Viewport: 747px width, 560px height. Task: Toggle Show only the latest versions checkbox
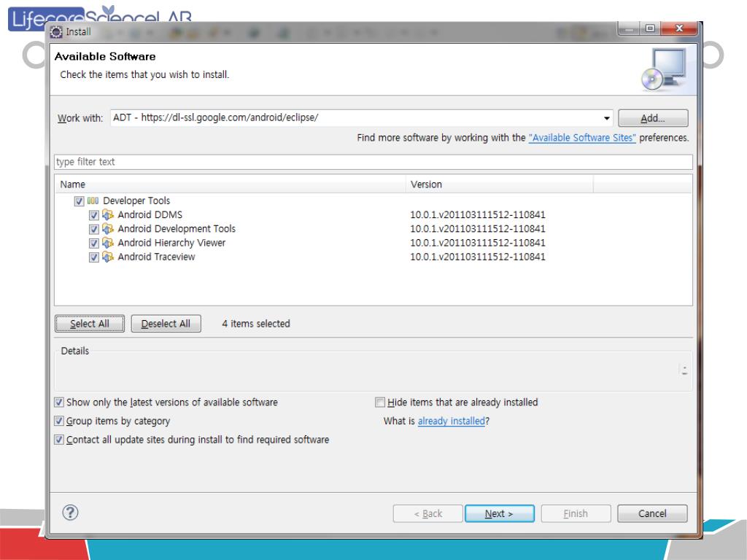point(58,402)
